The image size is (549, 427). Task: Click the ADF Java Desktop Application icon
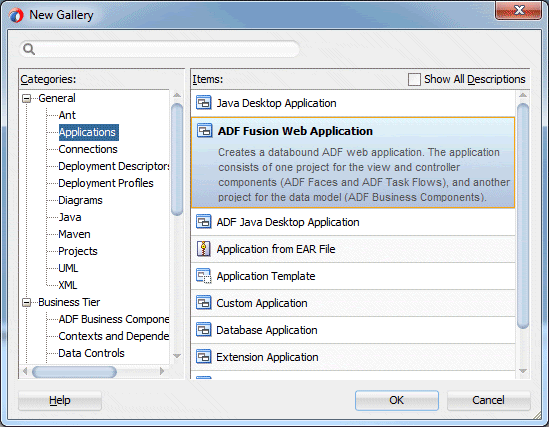[x=203, y=222]
